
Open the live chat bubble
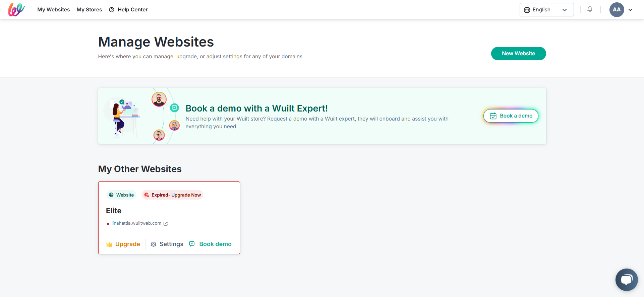[626, 280]
